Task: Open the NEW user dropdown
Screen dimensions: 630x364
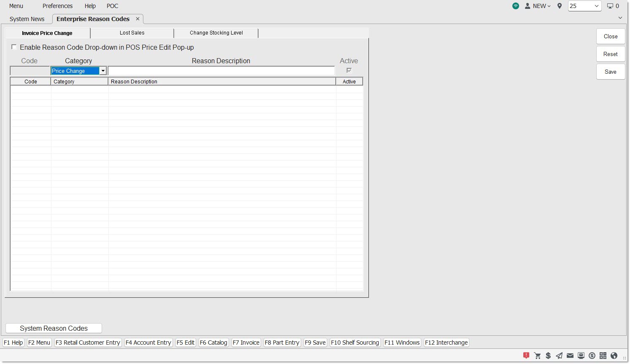Action: point(538,6)
